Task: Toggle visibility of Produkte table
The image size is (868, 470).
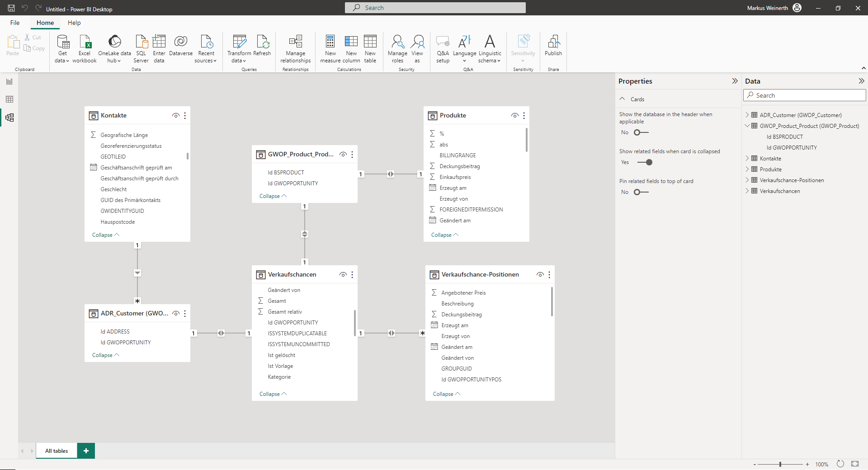Action: 515,116
